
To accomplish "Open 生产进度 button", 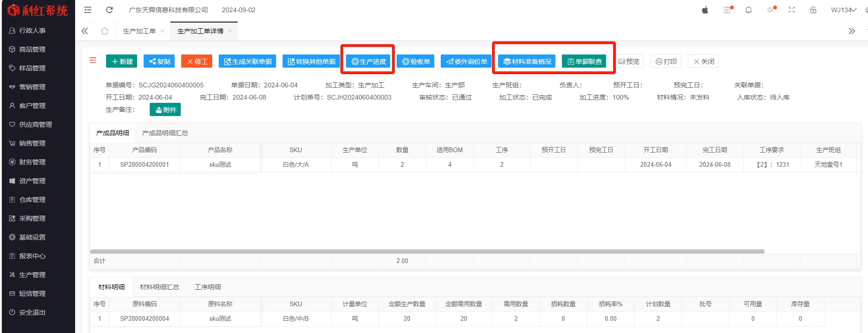I will (x=368, y=62).
